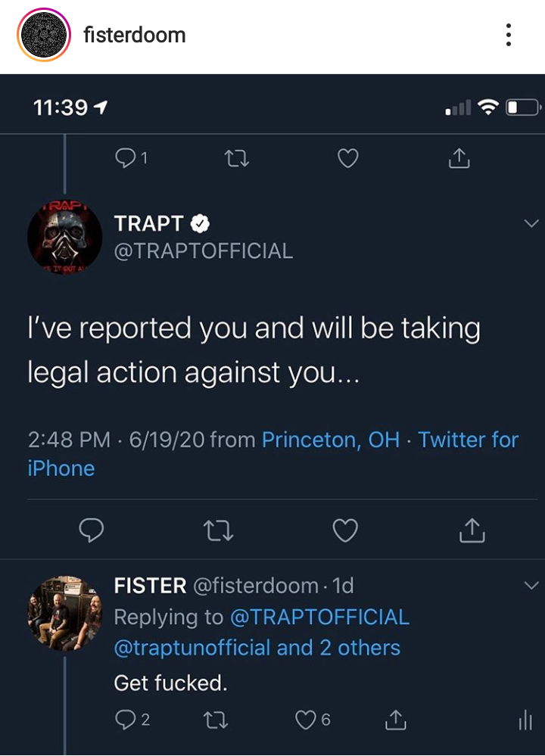Open the Instagram post options three-dot menu

pos(508,35)
